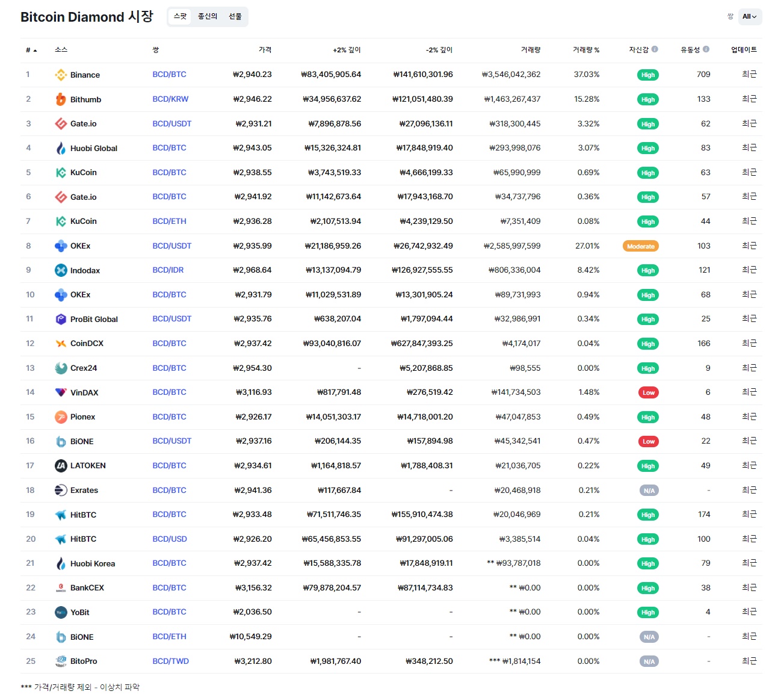Click the Indodax logo icon
This screenshot has height=700, width=772.
pos(61,270)
